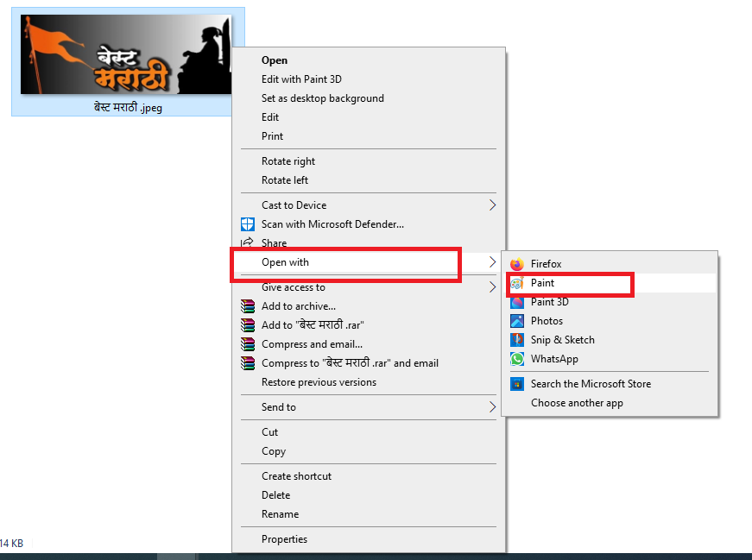Select Edit with Paint 3D
The height and width of the screenshot is (560, 752).
301,79
